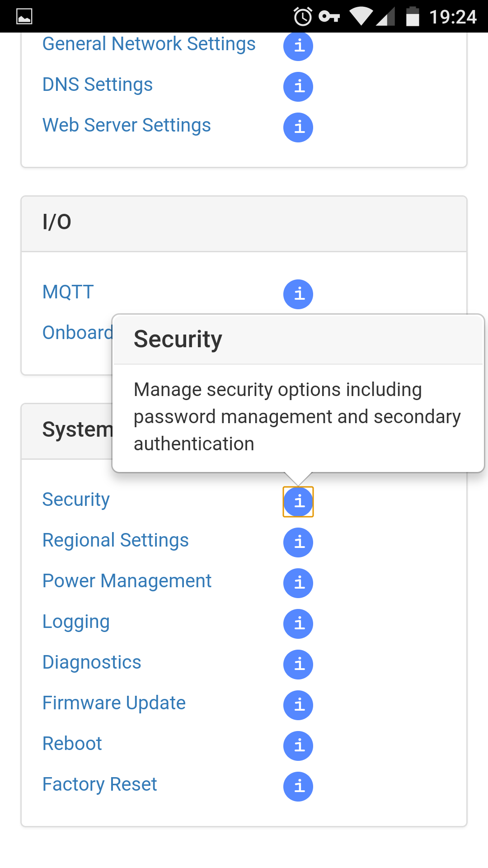
Task: Click info icon next to Regional Settings
Action: pos(298,542)
